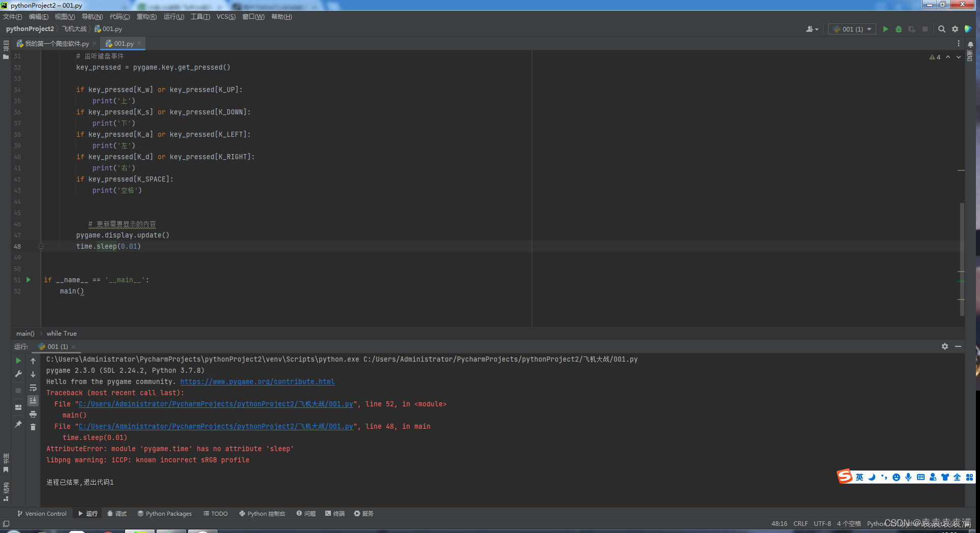Open Version Control tool window
Image resolution: width=980 pixels, height=533 pixels.
click(x=42, y=514)
